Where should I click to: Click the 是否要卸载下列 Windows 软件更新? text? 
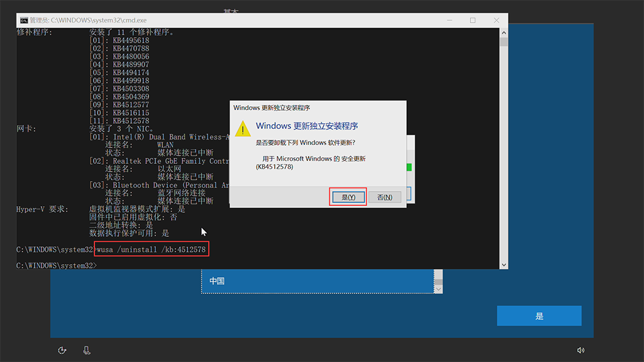click(305, 143)
